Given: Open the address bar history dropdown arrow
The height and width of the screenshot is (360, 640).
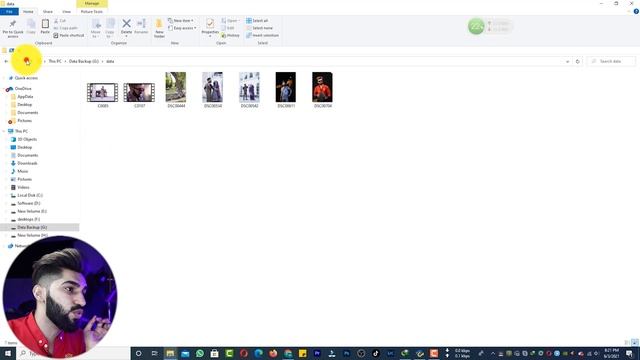Looking at the screenshot, I should coord(567,61).
